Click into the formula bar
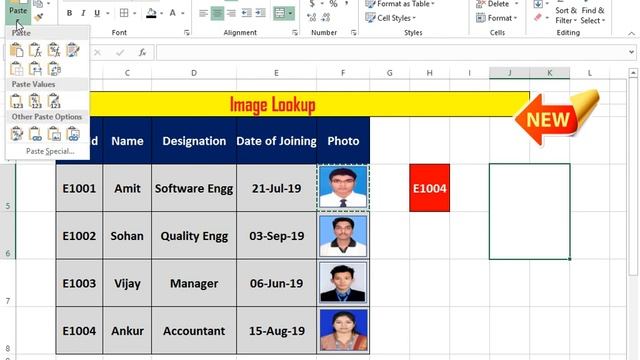The height and width of the screenshot is (360, 640). (x=391, y=52)
